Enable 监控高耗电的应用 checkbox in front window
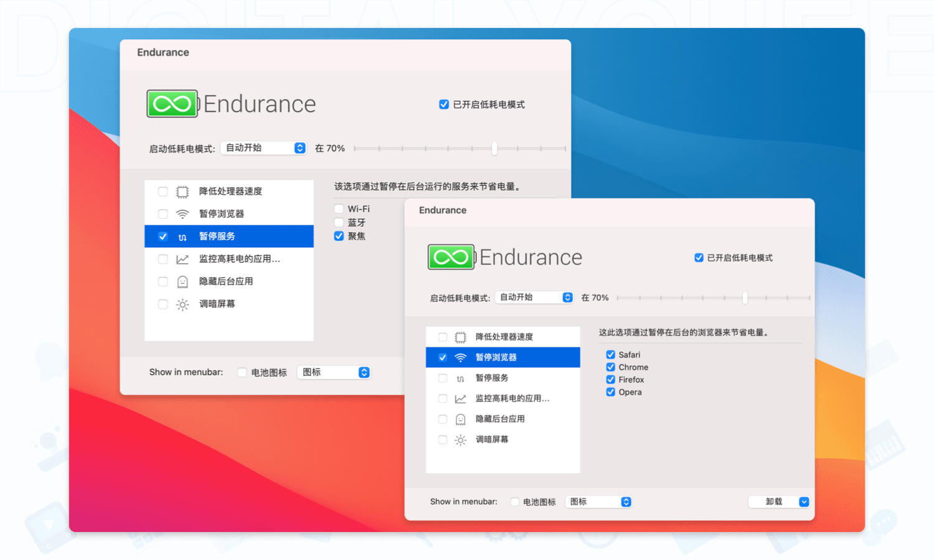 442,399
